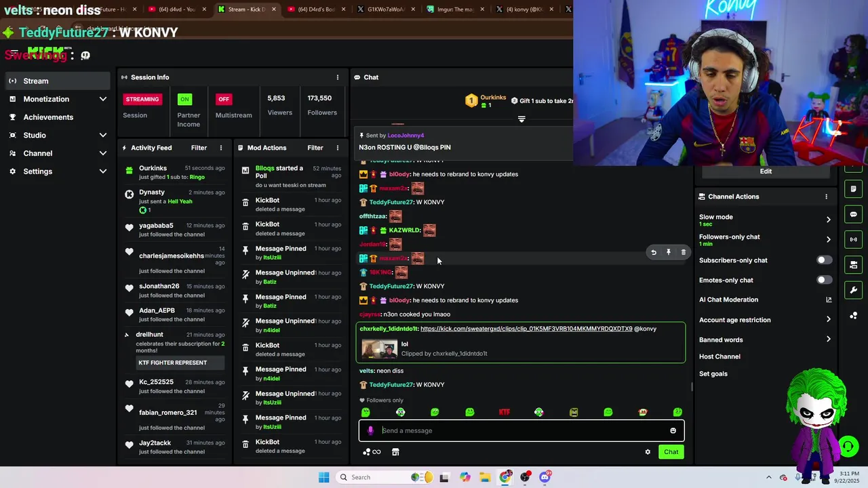
Task: Open File Explorer from taskbar
Action: pos(485,477)
